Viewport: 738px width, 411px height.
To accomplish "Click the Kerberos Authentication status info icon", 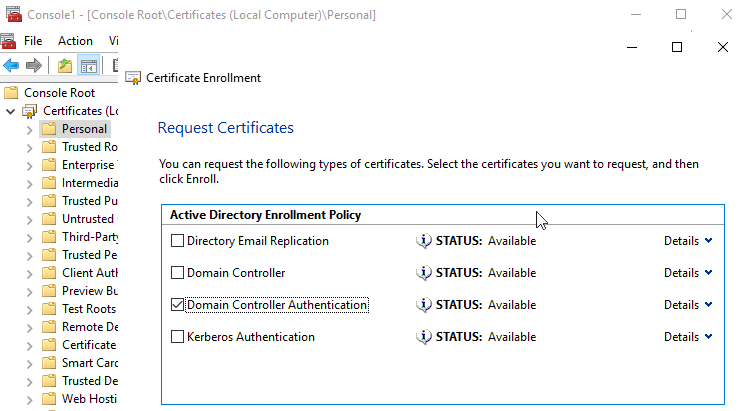I will pos(424,337).
